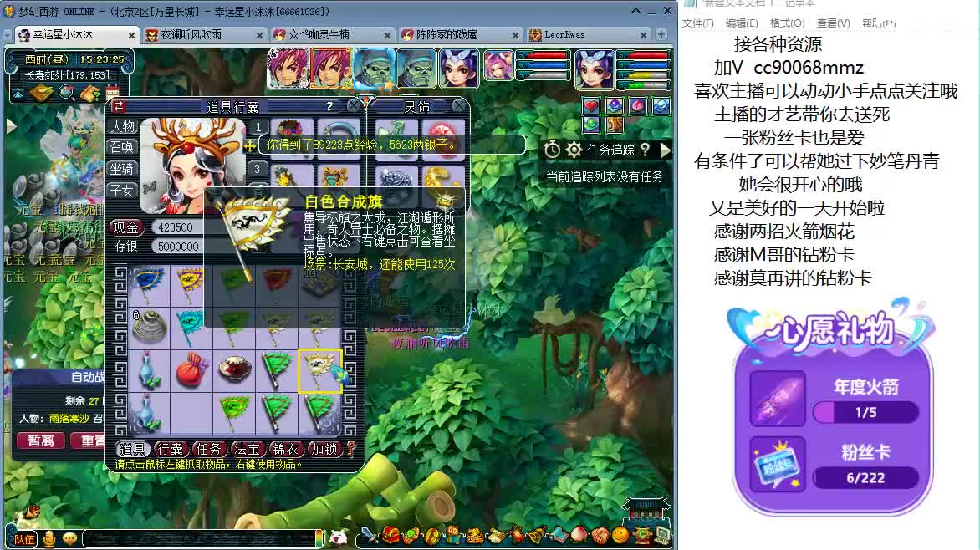Open the computer system settings icon

[662, 536]
